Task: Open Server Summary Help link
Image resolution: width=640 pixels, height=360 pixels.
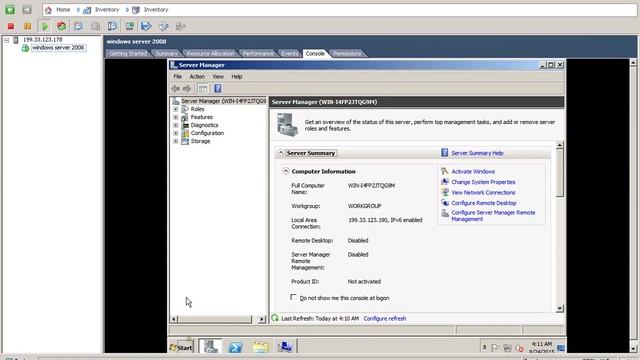Action: 477,153
